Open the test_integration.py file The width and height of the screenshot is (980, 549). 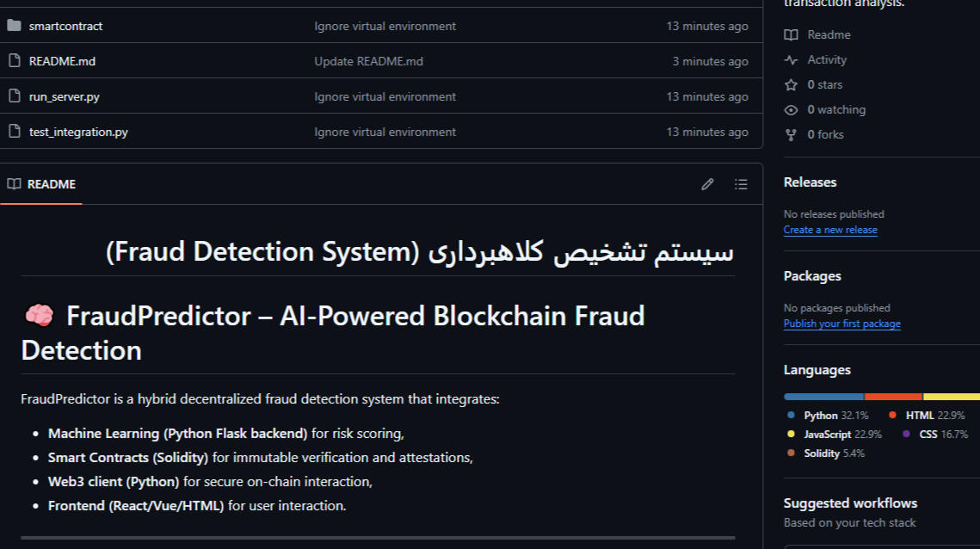tap(78, 132)
